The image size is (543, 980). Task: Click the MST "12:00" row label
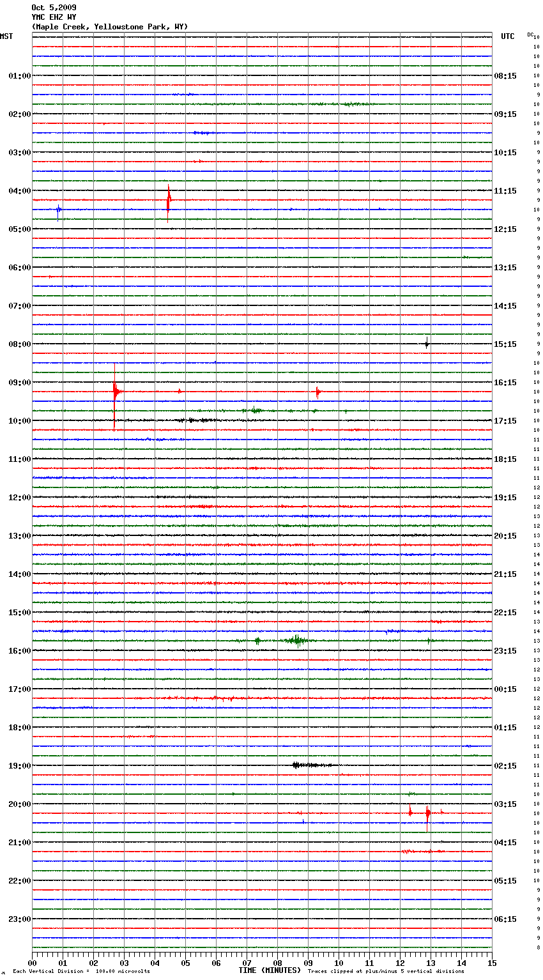click(20, 498)
